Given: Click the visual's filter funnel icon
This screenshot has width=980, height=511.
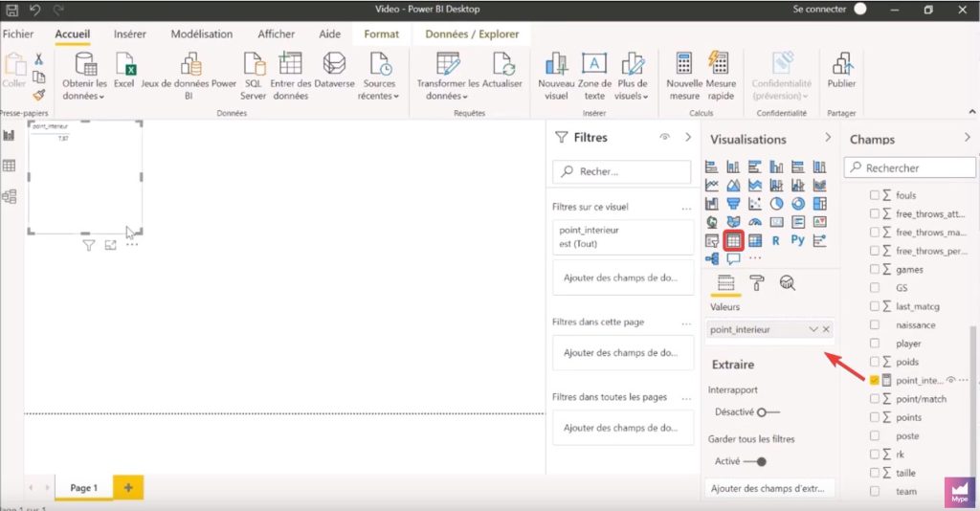Looking at the screenshot, I should click(x=89, y=246).
